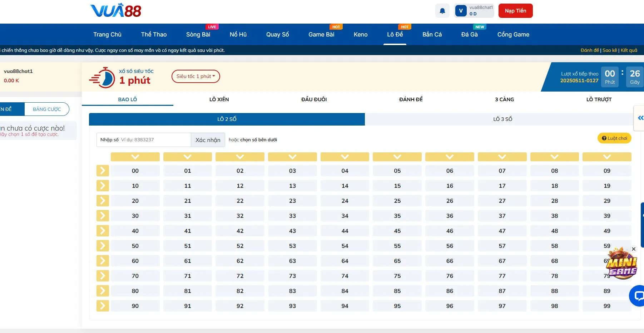
Task: Click the Nạp Tiền button
Action: (x=515, y=11)
